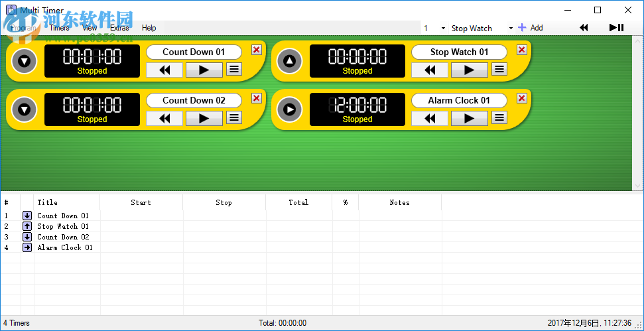
Task: Reset Count Down 01 with its rewind button
Action: point(164,70)
